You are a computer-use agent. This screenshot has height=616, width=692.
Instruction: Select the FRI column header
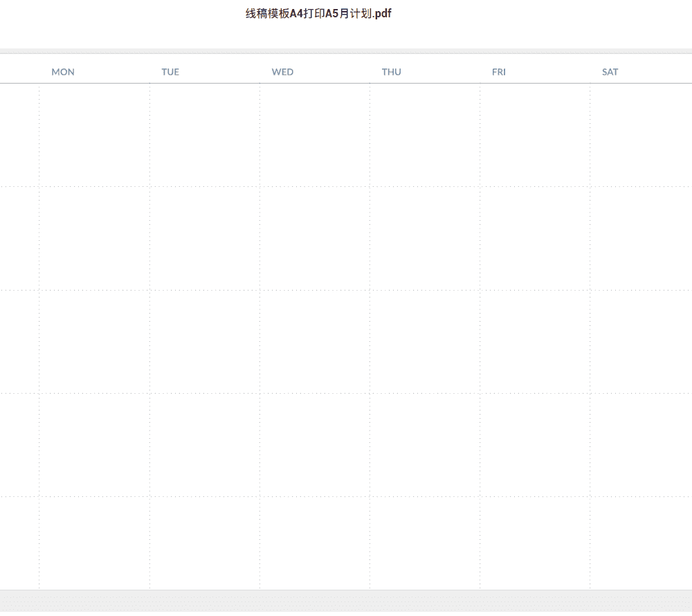pos(499,72)
